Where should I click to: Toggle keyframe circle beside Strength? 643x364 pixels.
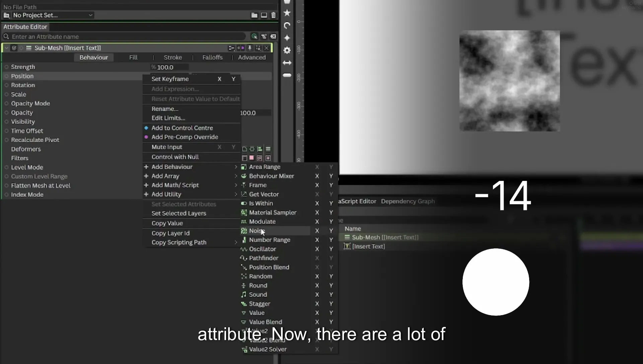[x=6, y=67]
